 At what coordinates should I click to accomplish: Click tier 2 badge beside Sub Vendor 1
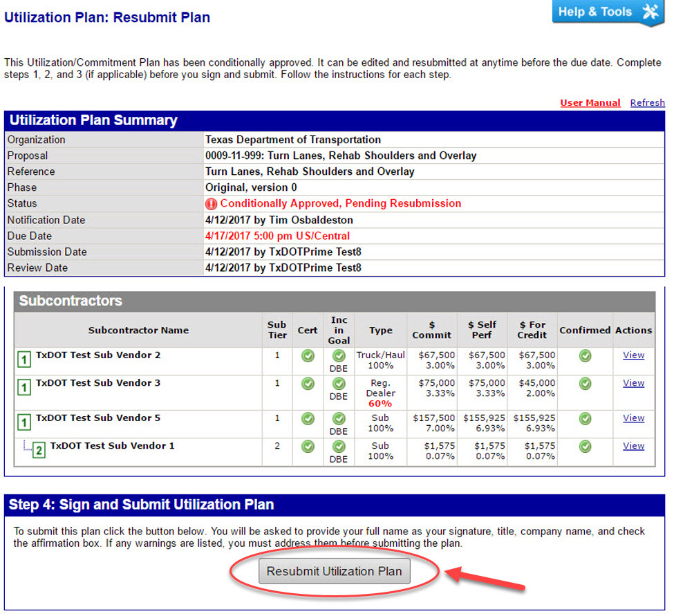click(x=39, y=451)
